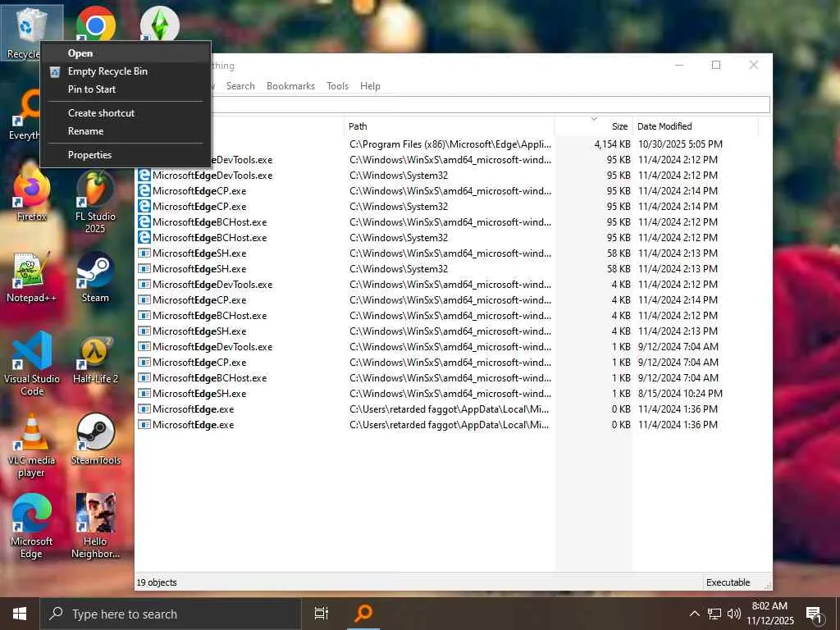Screen dimensions: 840x630
Task: Select the 10/30/2025 5:05 PM date cell
Action: click(x=680, y=144)
